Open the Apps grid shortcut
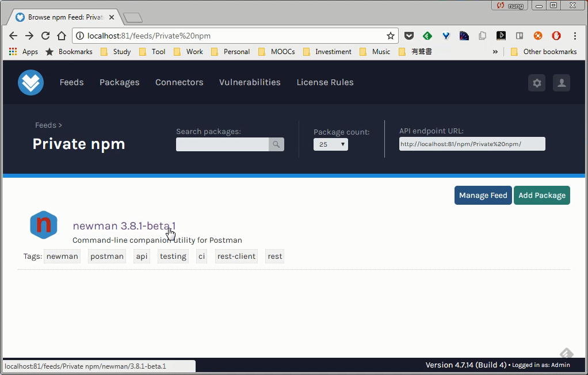Image resolution: width=588 pixels, height=375 pixels. [x=23, y=52]
